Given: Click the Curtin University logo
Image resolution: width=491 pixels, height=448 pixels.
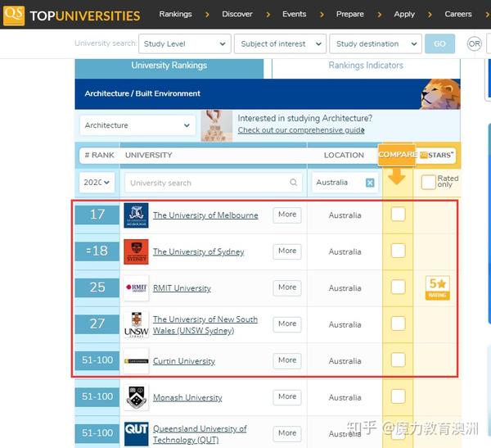Looking at the screenshot, I should click(x=136, y=361).
